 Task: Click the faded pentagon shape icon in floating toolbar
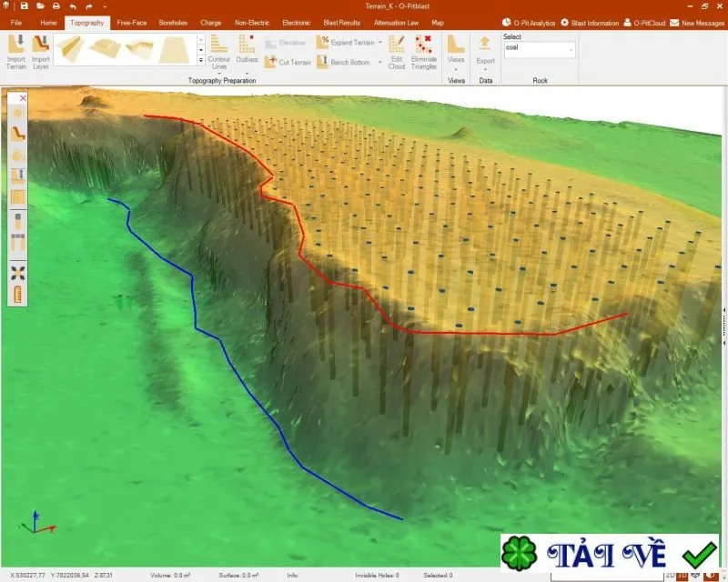coord(17,113)
